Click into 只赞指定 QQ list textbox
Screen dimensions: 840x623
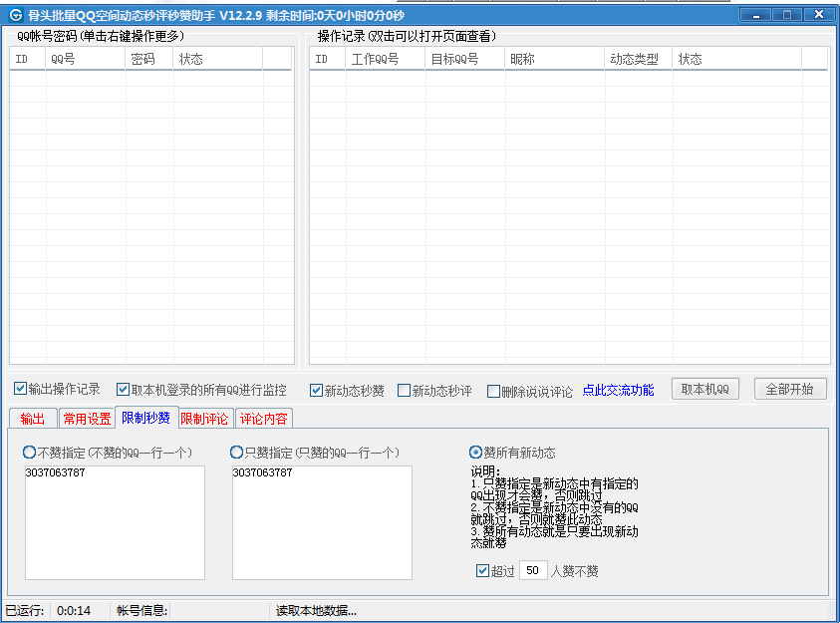tap(322, 522)
